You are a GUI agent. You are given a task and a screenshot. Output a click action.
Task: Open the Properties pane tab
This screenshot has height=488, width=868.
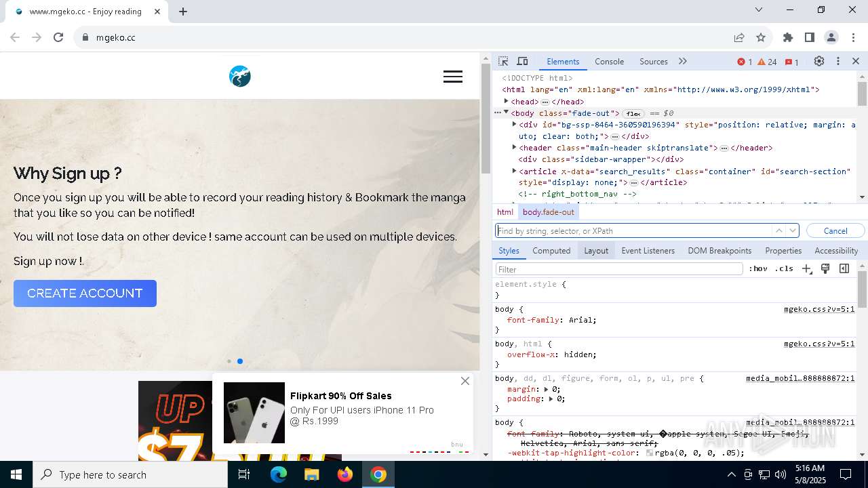tap(783, 251)
